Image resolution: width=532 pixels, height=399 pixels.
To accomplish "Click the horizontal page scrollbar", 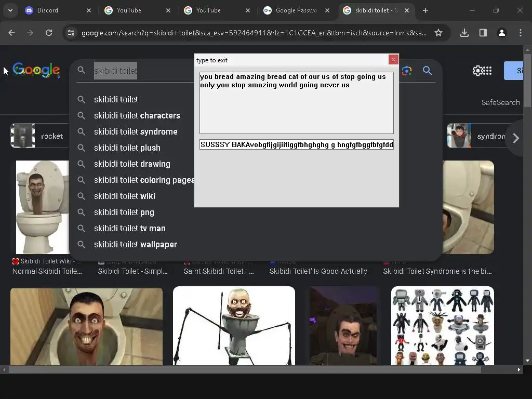I will tap(245, 370).
